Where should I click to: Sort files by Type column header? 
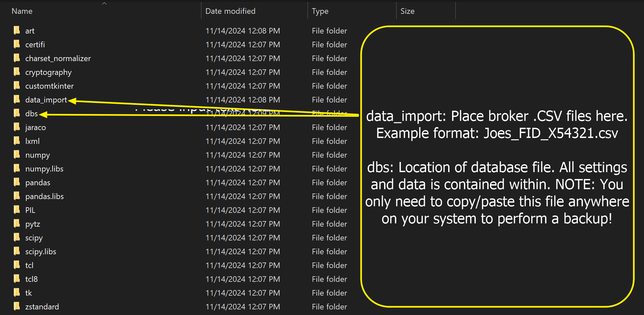320,11
